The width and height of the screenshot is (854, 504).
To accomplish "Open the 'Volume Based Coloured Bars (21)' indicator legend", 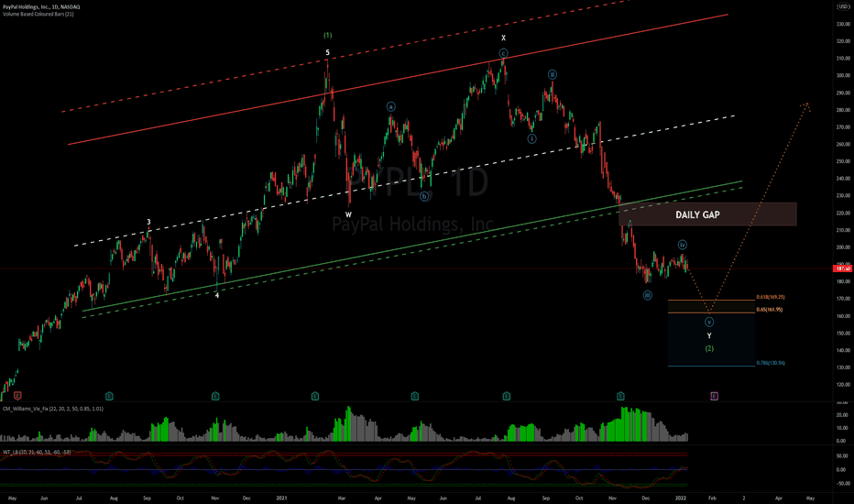I will tap(38, 14).
